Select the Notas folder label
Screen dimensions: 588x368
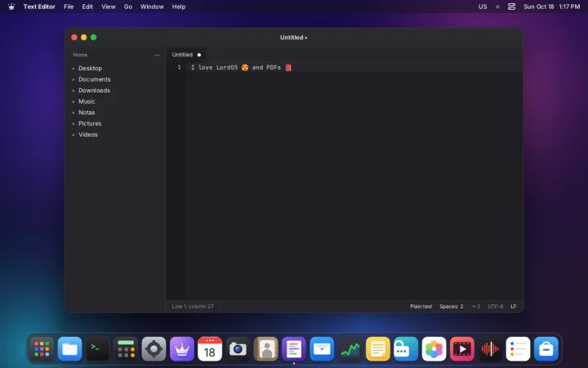coord(87,112)
